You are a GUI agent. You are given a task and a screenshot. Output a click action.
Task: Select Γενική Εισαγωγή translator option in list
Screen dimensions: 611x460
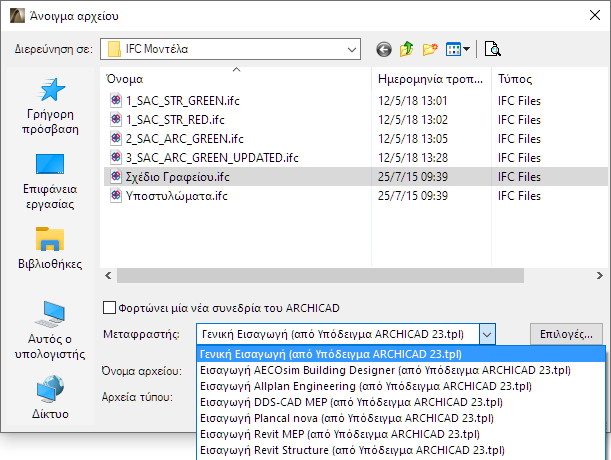pos(401,354)
